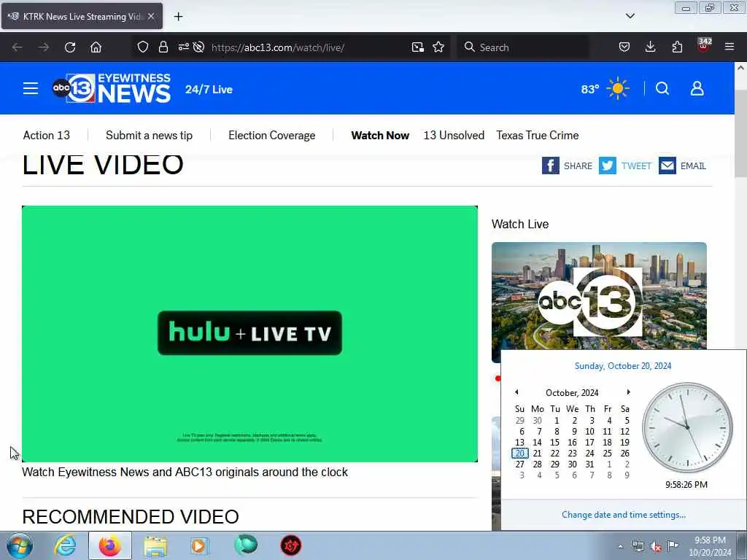
Task: Click the autoplay blocked icon in the address bar
Action: pos(199,47)
